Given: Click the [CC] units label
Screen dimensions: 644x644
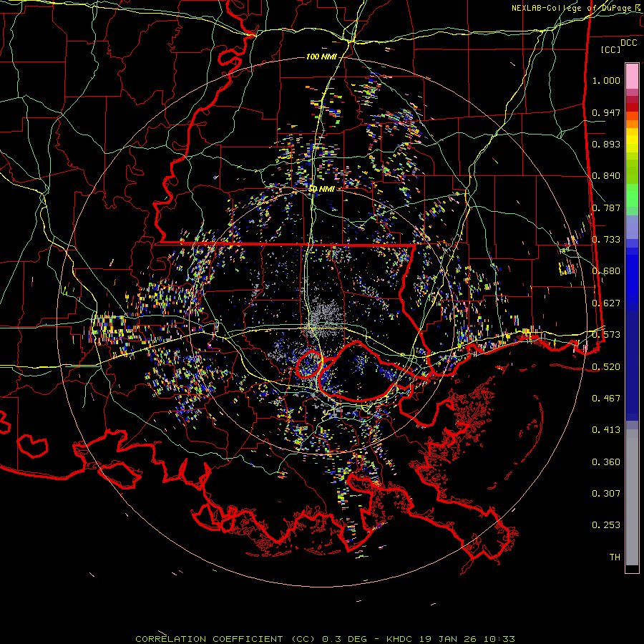Looking at the screenshot, I should pos(610,49).
